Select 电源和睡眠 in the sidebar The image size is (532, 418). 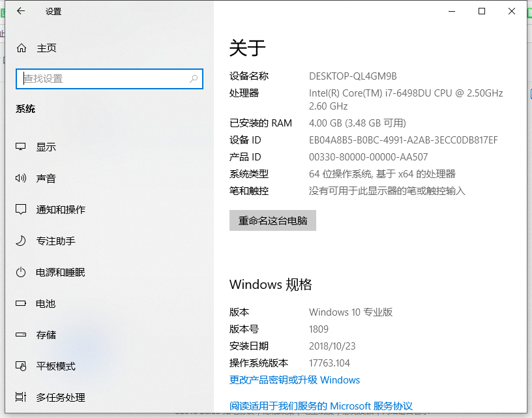coord(61,273)
